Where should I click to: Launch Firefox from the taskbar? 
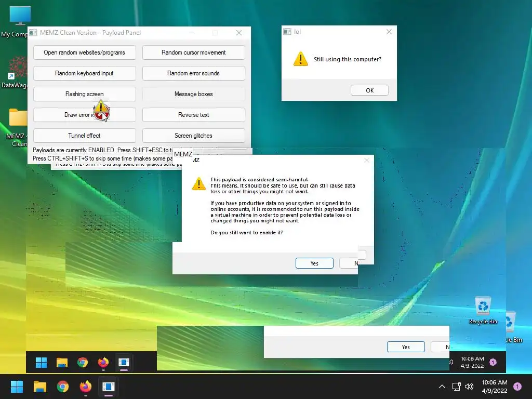pos(86,387)
